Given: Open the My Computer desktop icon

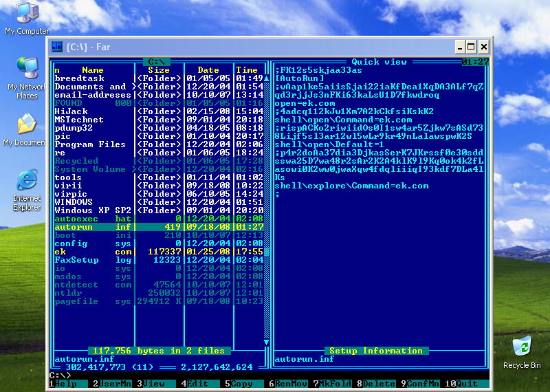Looking at the screenshot, I should [27, 19].
